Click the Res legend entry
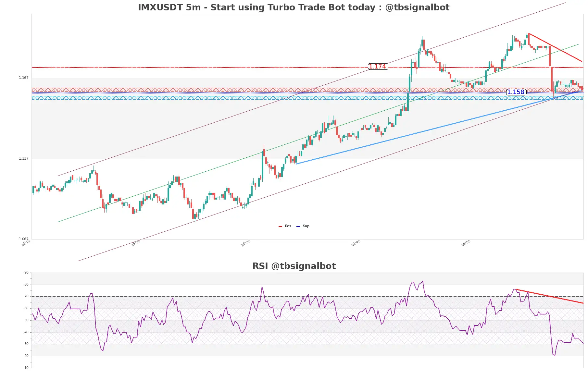588x392 pixels. [x=285, y=226]
